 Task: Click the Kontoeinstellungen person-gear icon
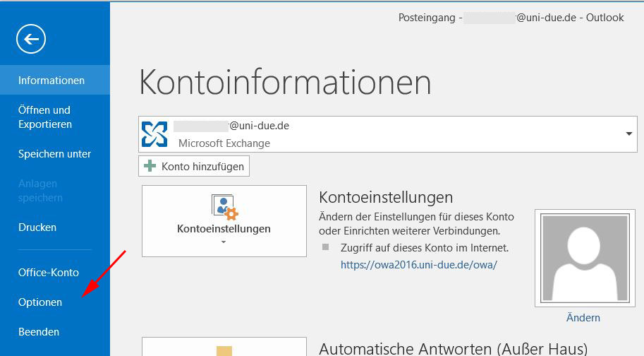point(224,207)
